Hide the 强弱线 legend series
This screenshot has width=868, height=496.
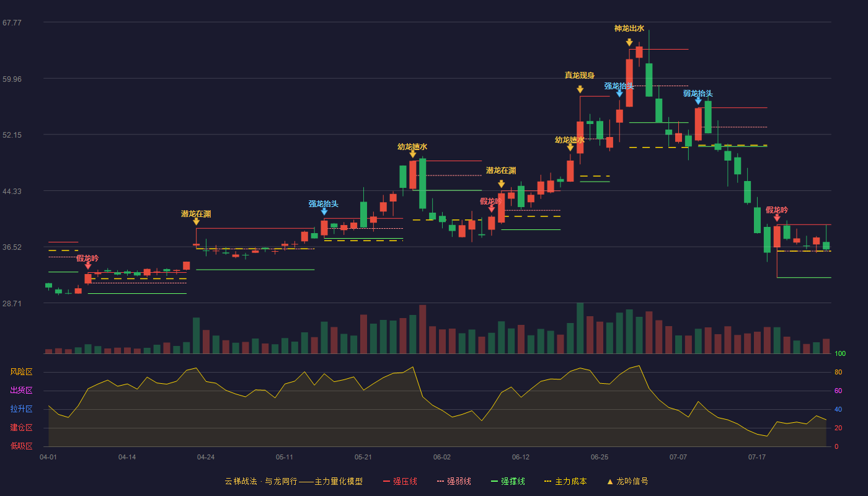click(454, 481)
